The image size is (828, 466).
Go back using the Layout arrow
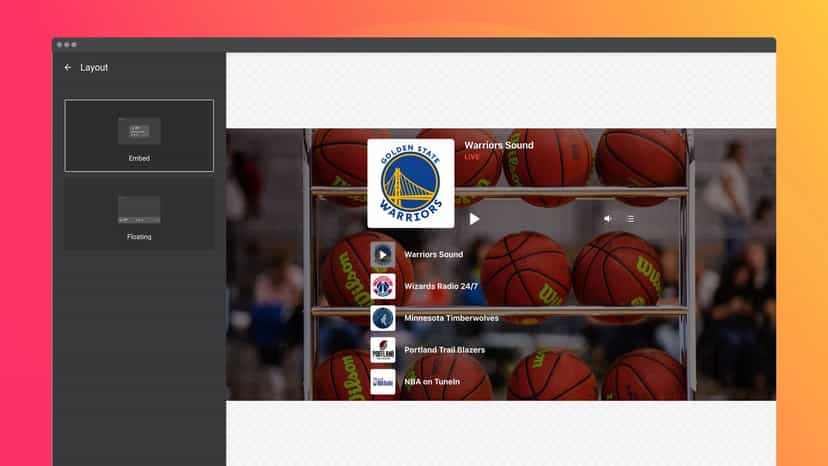pyautogui.click(x=68, y=68)
